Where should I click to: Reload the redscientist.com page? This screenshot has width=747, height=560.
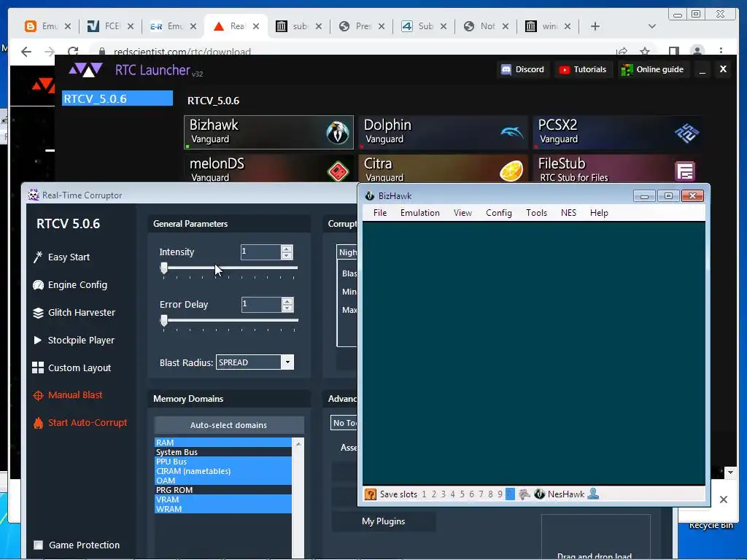coord(73,52)
